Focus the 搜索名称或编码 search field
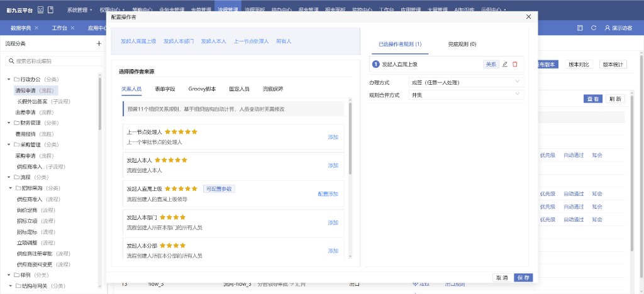Screen dimensions: 644x294 pyautogui.click(x=53, y=61)
